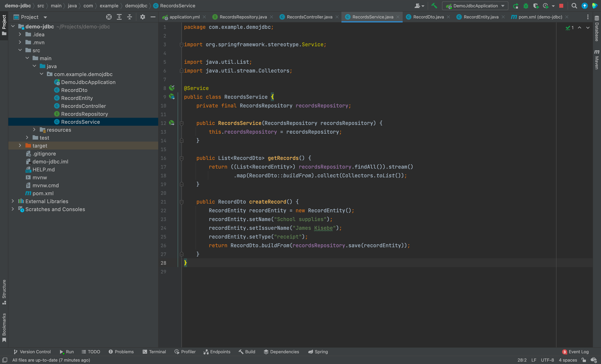This screenshot has width=601, height=364.
Task: Hide the Project tool window with the minus icon
Action: click(x=153, y=17)
